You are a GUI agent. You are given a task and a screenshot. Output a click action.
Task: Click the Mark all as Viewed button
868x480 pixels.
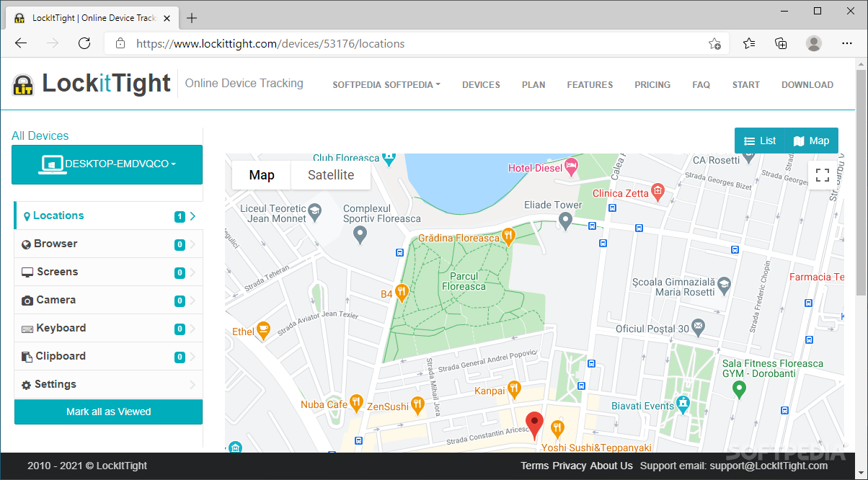pos(108,412)
